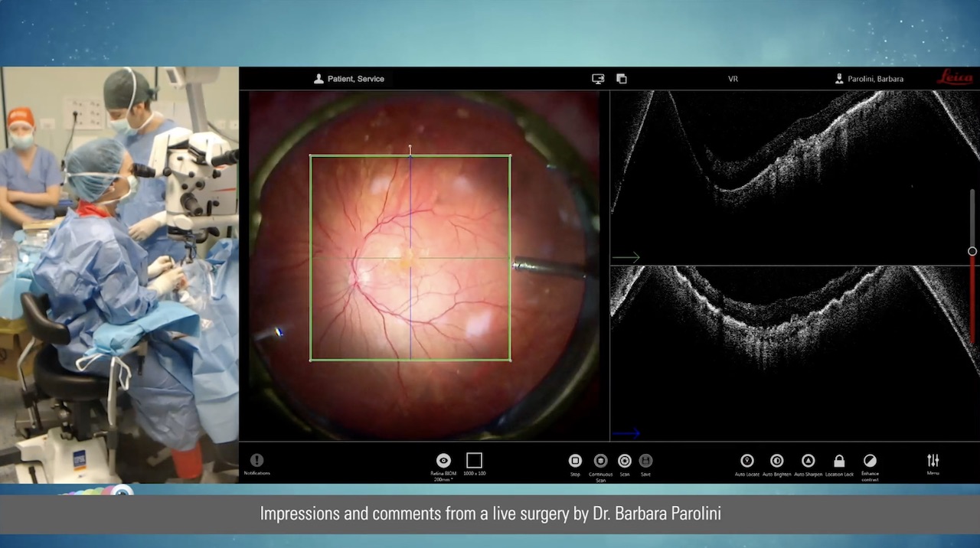Apply Auto Brighten to image
The image size is (980, 548).
(777, 461)
